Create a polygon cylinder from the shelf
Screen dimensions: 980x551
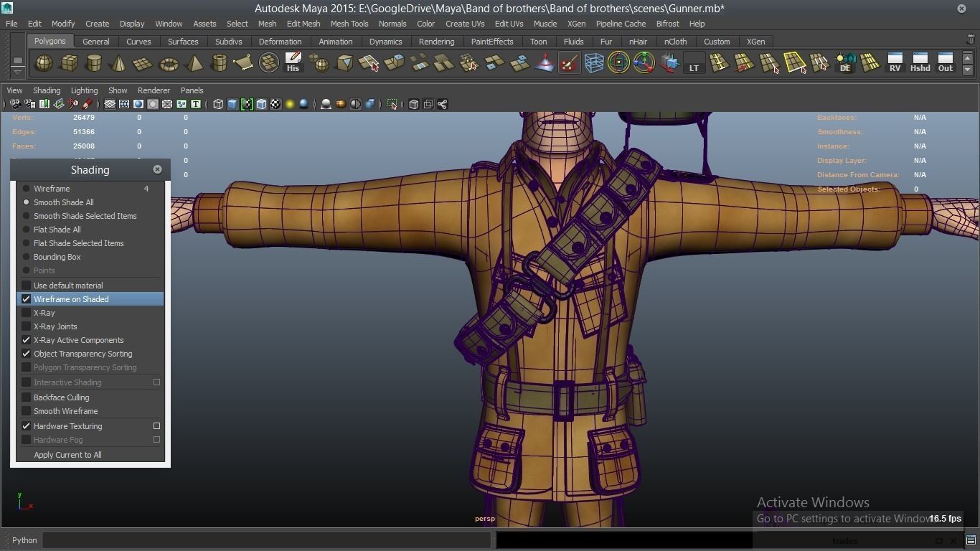click(93, 63)
